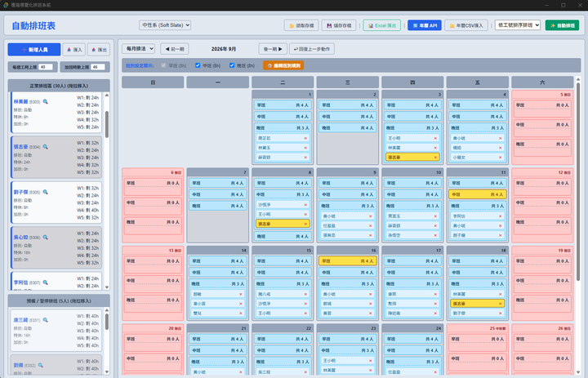Remove highlighted 張志豪 from day 8
The width and height of the screenshot is (588, 378).
[305, 224]
